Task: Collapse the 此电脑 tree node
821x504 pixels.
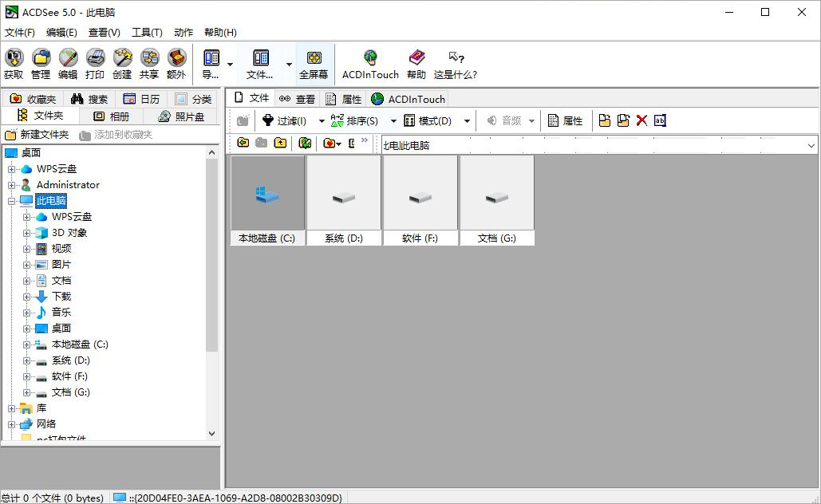Action: [11, 201]
